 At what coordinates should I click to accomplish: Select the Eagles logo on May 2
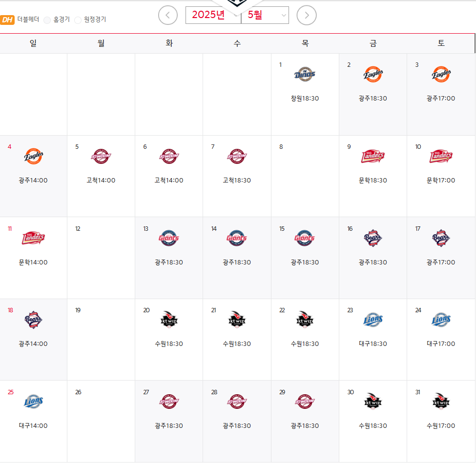click(373, 74)
